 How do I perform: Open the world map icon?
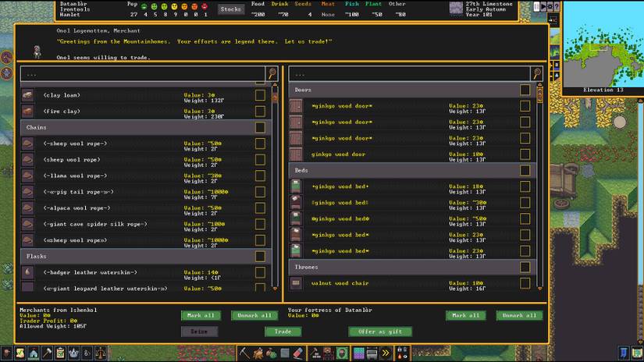coord(637,353)
